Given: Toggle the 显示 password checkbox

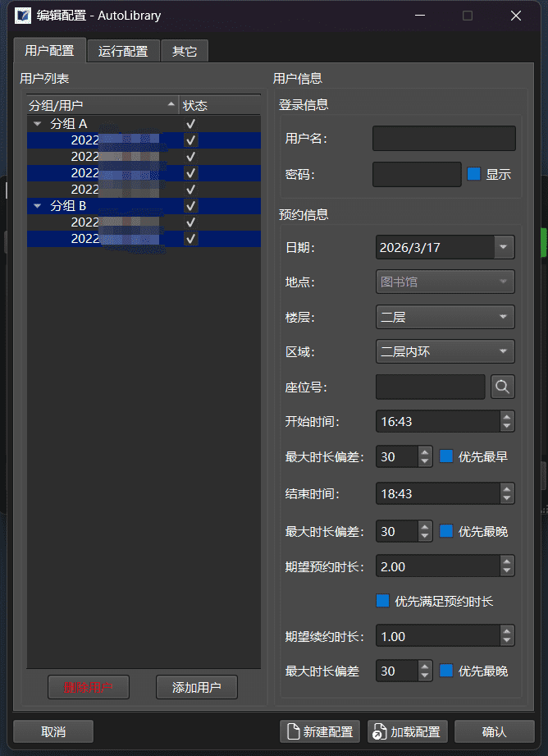Looking at the screenshot, I should pyautogui.click(x=474, y=174).
